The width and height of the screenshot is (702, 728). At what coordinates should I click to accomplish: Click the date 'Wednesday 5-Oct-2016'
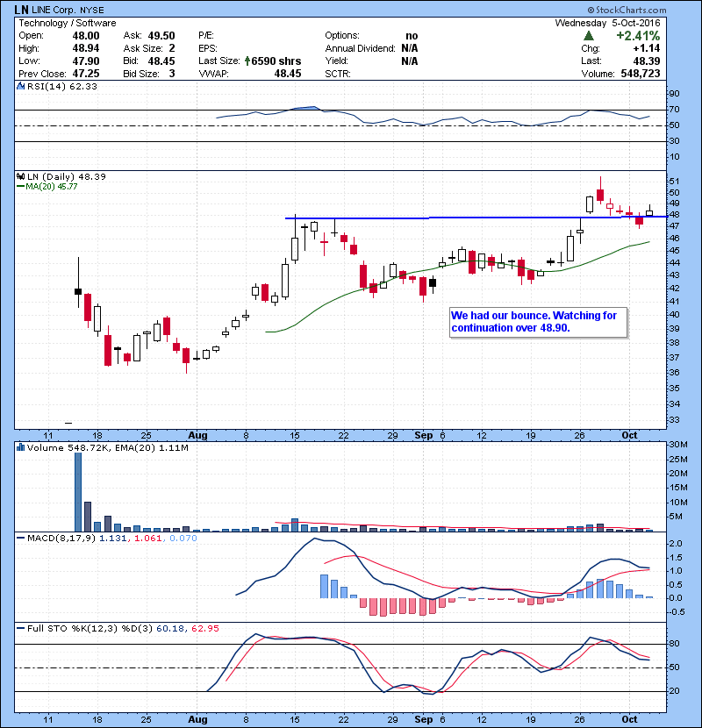tap(608, 23)
